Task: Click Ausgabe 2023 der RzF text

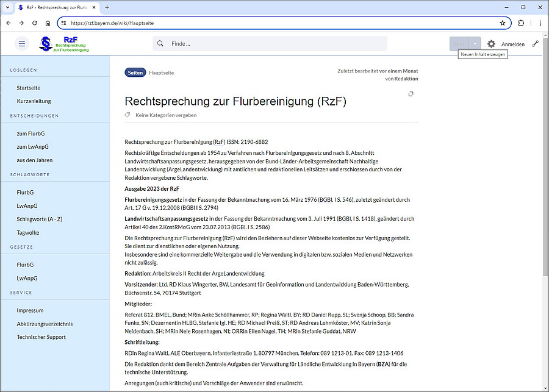Action: tap(152, 188)
